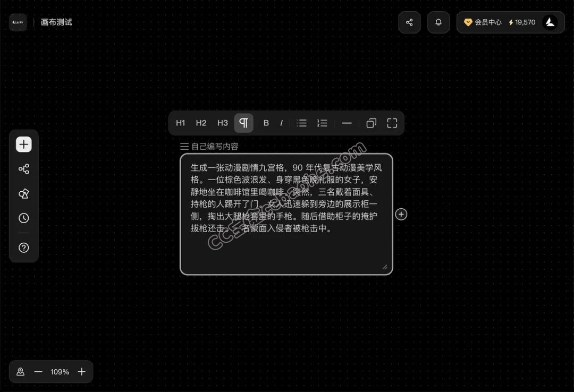Toggle bold formatting
This screenshot has height=392, width=574.
click(x=266, y=123)
